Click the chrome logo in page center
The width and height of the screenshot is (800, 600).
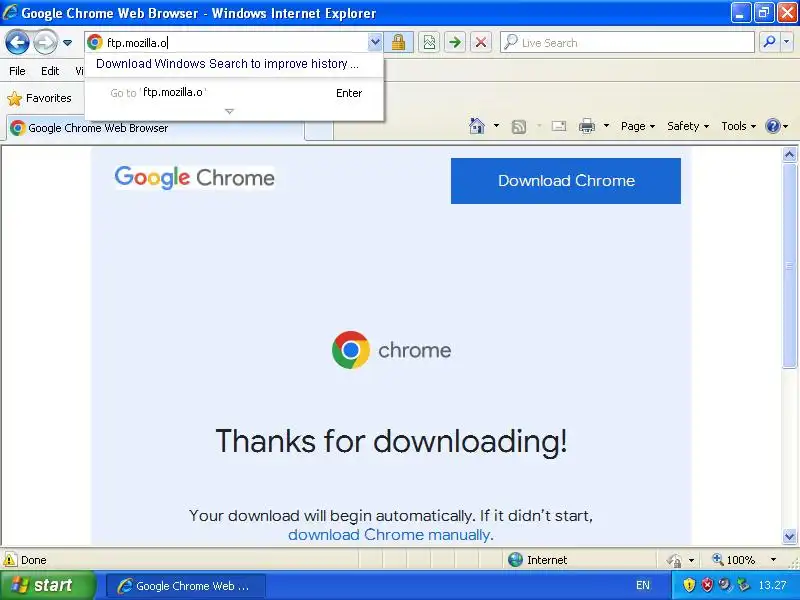(391, 351)
